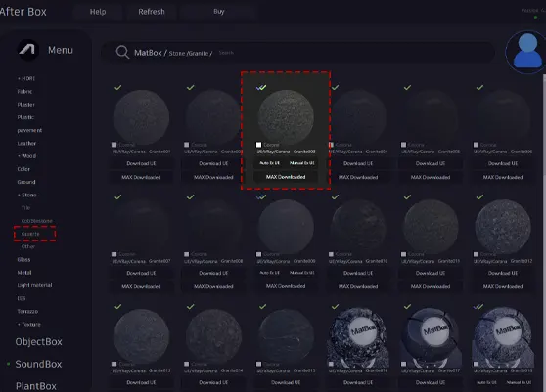Switch to PlantBox section

pyautogui.click(x=36, y=386)
